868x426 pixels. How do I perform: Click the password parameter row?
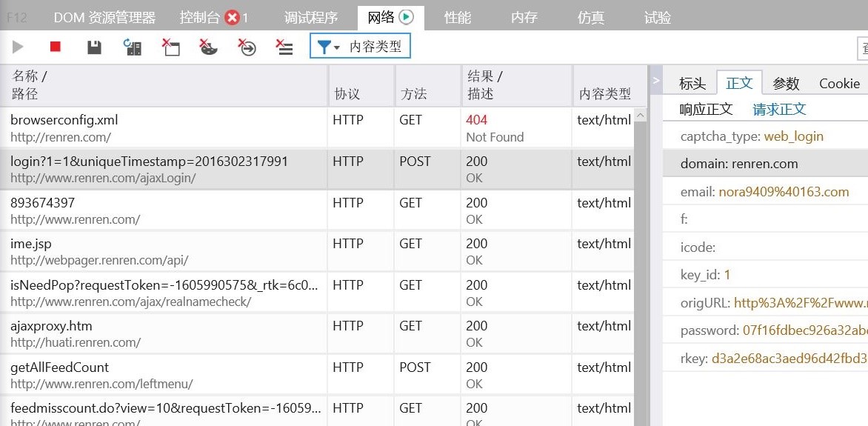[x=765, y=330]
